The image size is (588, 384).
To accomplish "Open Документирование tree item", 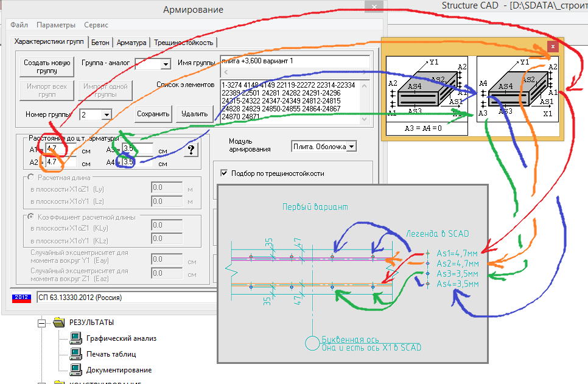I will point(119,370).
